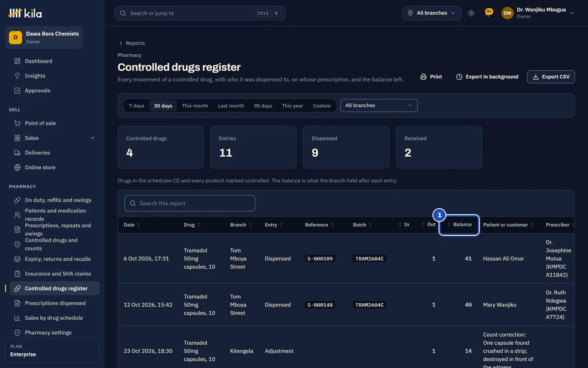Select the This month range tab
Screen dimensions: 588x368
[195, 106]
